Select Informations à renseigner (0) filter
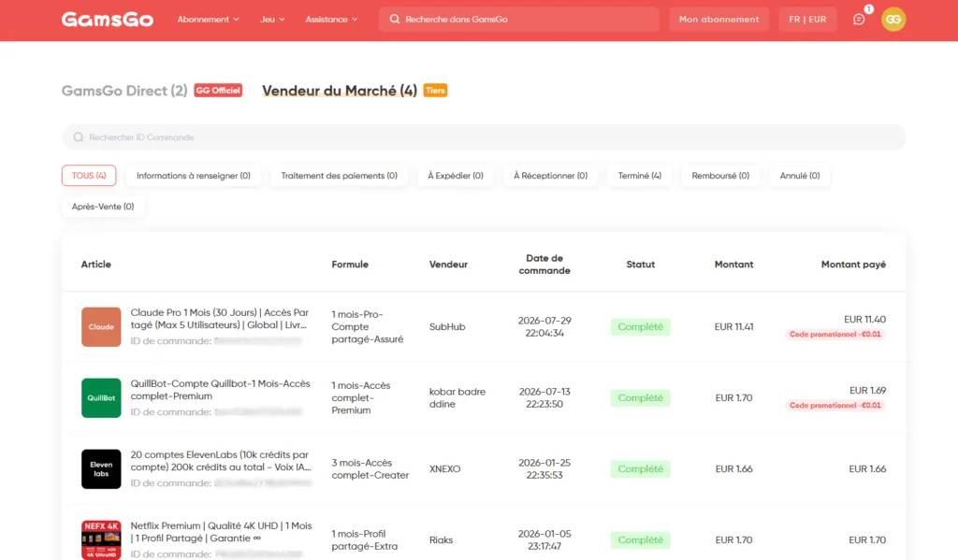Image resolution: width=958 pixels, height=560 pixels. pos(193,176)
